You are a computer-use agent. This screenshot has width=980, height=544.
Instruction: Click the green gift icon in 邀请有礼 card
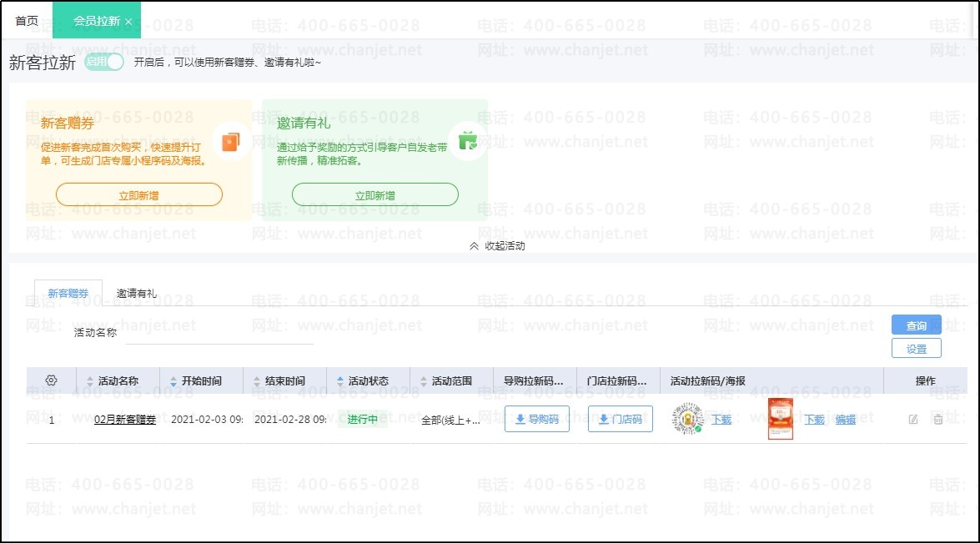[468, 141]
